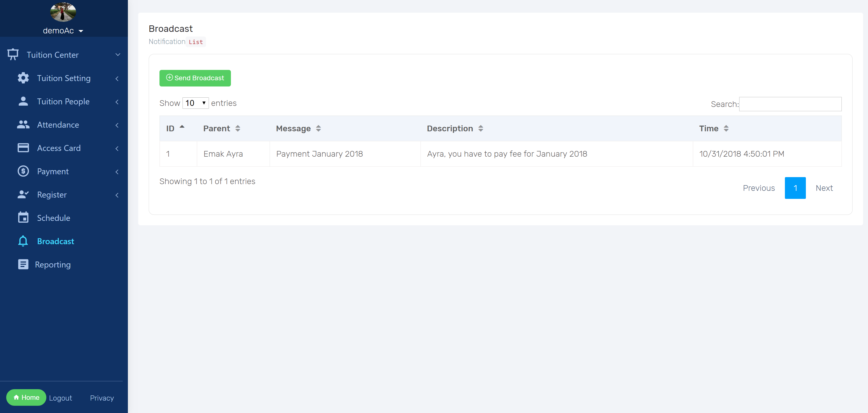Screen dimensions: 868x413
Task: Click the Schedule calendar icon
Action: point(23,218)
